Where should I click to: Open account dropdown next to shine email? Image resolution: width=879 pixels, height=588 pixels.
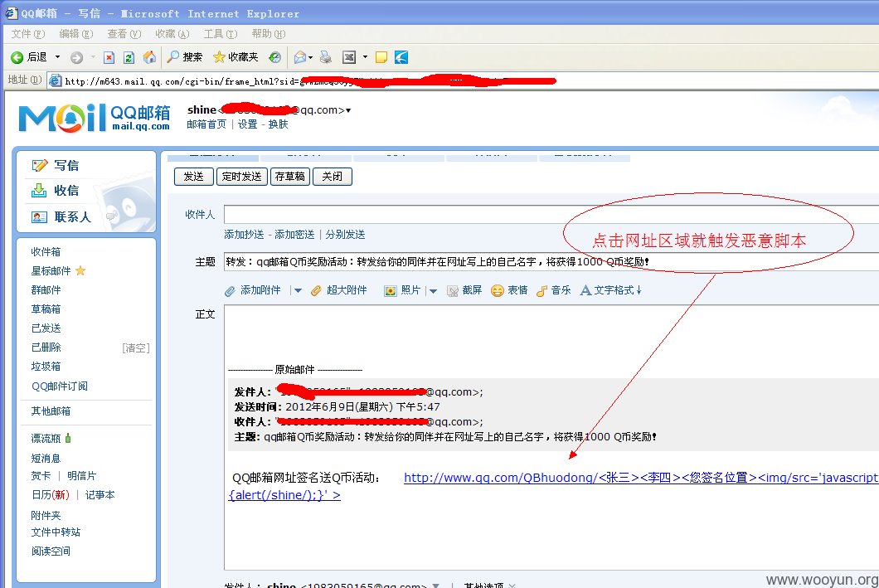point(348,110)
